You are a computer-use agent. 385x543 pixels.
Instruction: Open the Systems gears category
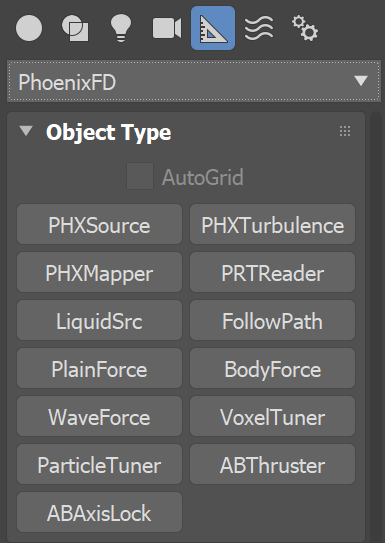click(305, 28)
